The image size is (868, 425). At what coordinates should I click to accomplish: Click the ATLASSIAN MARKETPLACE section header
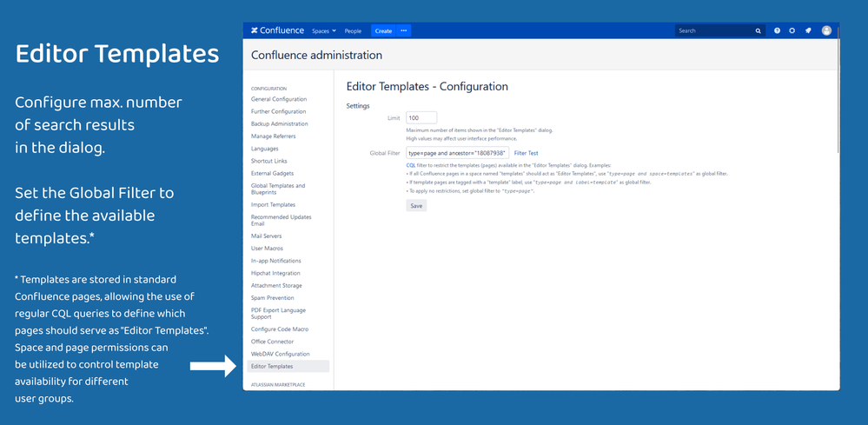coord(278,384)
